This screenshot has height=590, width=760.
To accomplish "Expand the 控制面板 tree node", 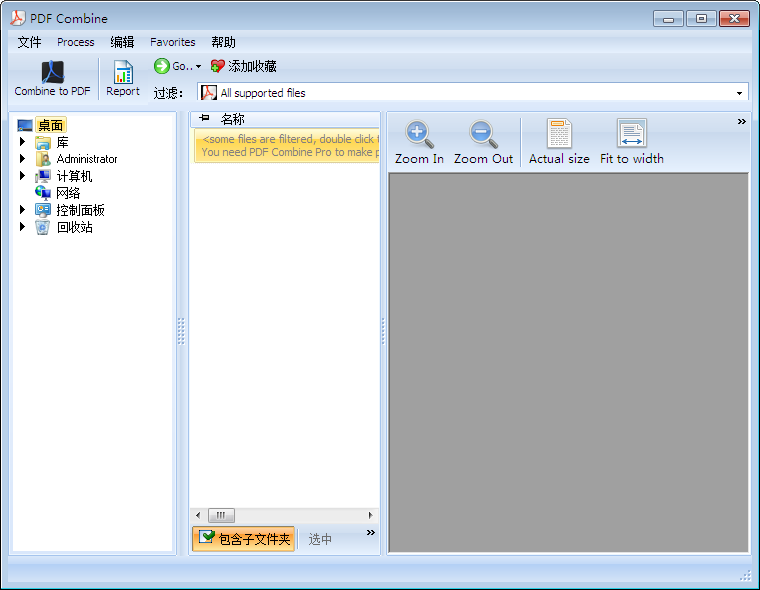I will tap(22, 209).
